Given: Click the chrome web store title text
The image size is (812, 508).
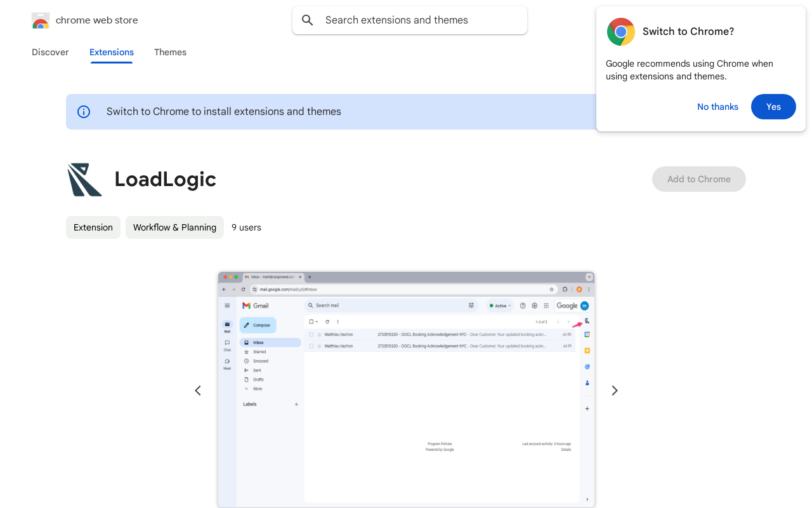Looking at the screenshot, I should pyautogui.click(x=97, y=20).
